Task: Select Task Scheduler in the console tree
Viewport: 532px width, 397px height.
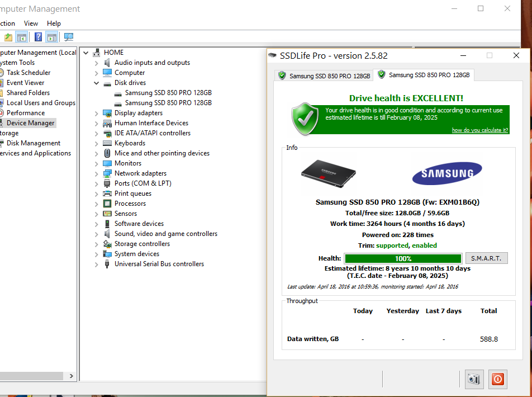Action: point(28,73)
